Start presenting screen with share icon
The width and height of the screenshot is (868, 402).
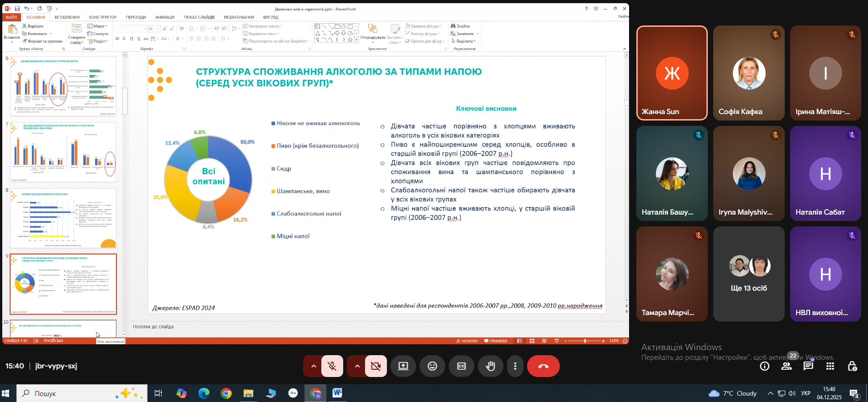(403, 366)
